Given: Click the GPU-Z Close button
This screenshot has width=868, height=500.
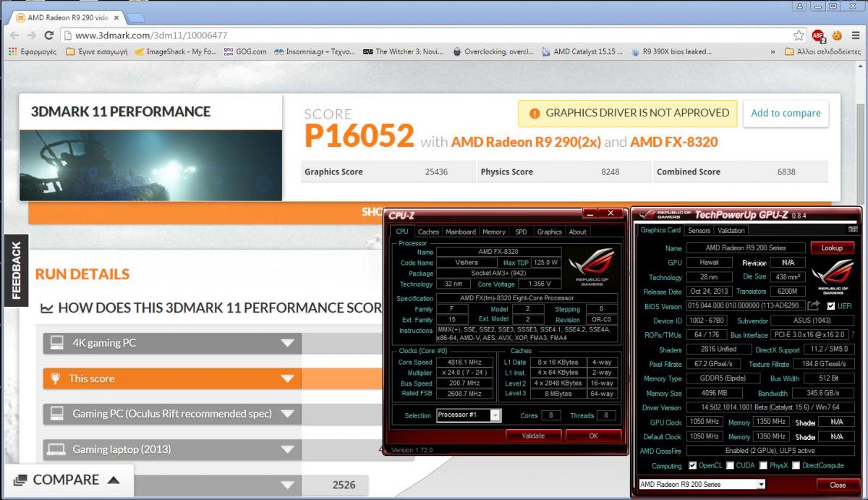Looking at the screenshot, I should pos(838,485).
